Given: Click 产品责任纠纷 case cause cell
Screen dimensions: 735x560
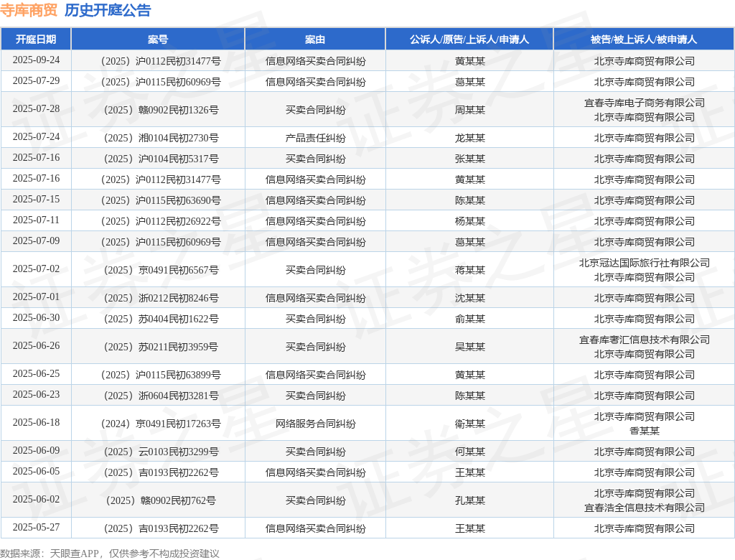Looking at the screenshot, I should click(x=316, y=138).
